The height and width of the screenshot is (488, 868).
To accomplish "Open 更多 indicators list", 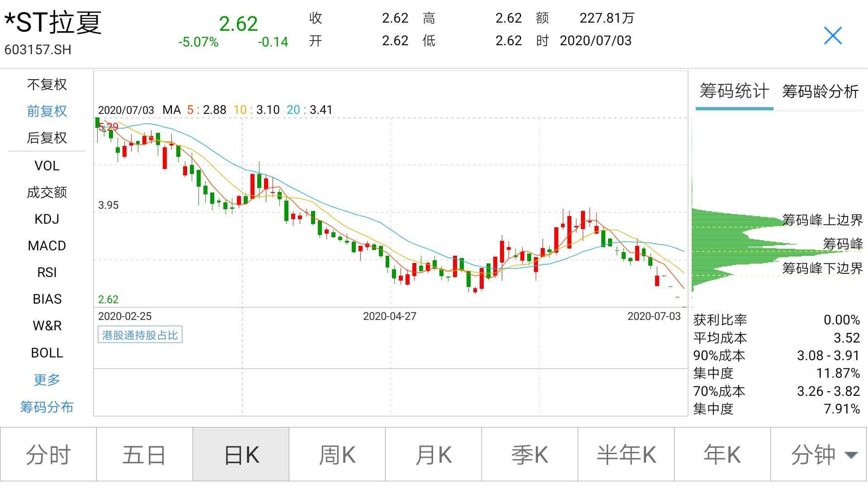I will tap(47, 380).
